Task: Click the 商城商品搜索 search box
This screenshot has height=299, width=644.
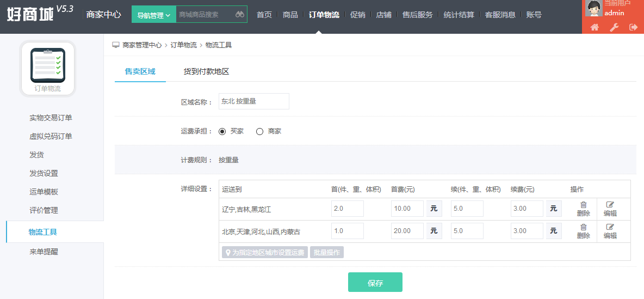Action: [206, 14]
